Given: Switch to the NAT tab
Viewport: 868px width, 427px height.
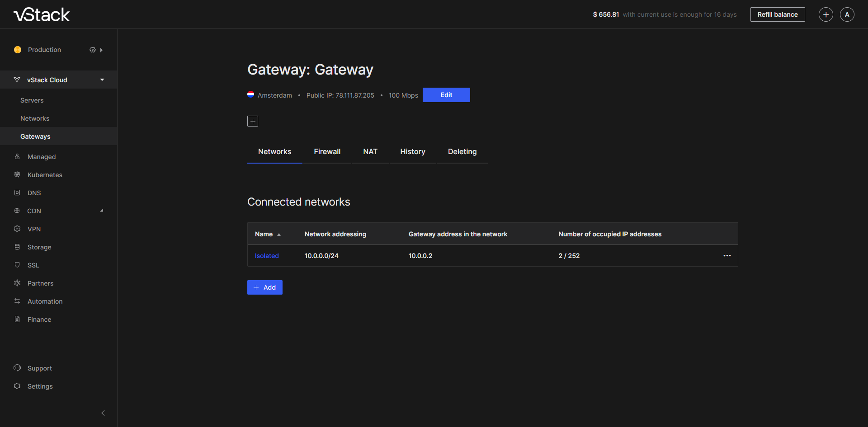Looking at the screenshot, I should point(370,152).
